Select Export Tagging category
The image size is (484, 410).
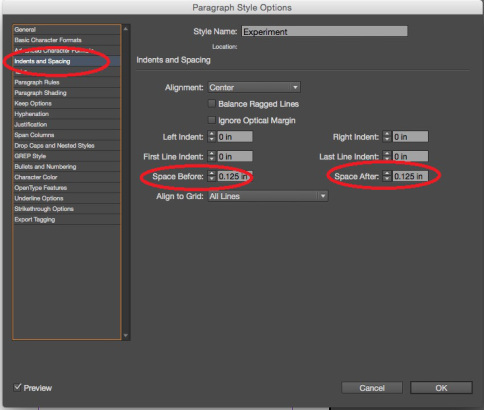click(67, 219)
